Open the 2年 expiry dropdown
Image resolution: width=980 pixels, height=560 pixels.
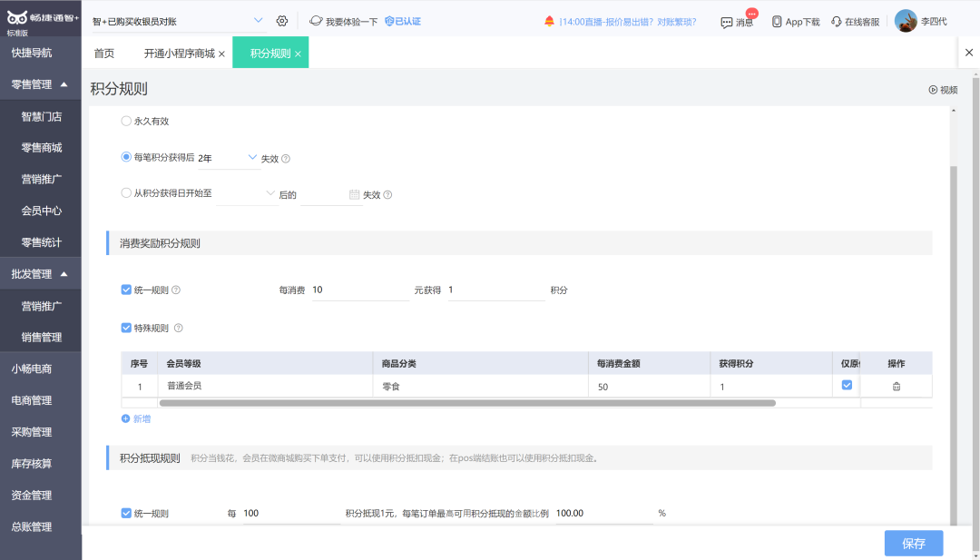point(229,158)
